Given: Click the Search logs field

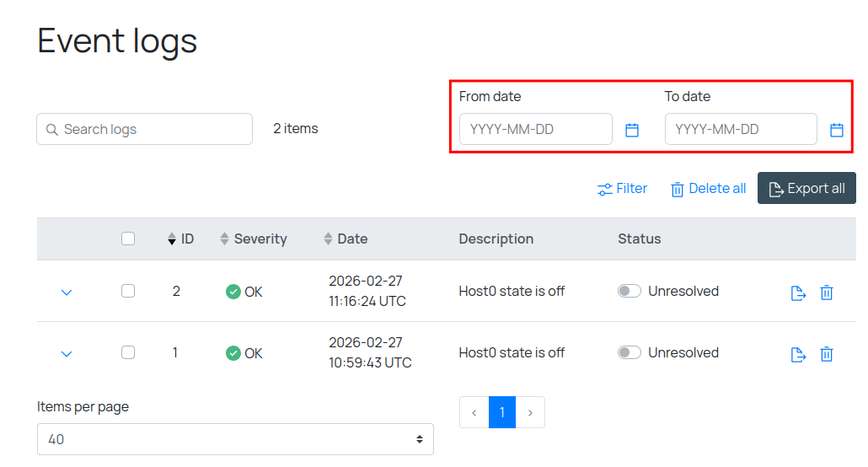Looking at the screenshot, I should 145,129.
